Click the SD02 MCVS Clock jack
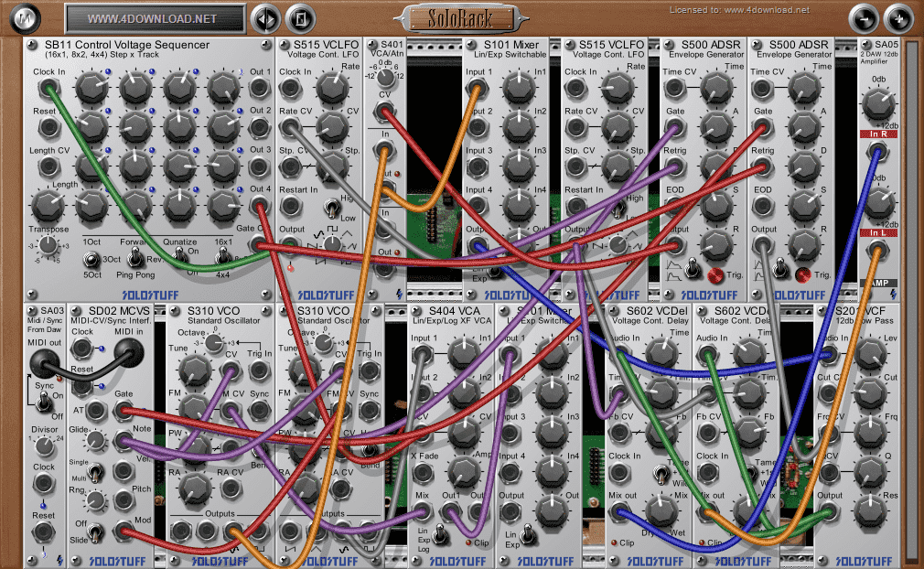The height and width of the screenshot is (569, 924). 82,349
